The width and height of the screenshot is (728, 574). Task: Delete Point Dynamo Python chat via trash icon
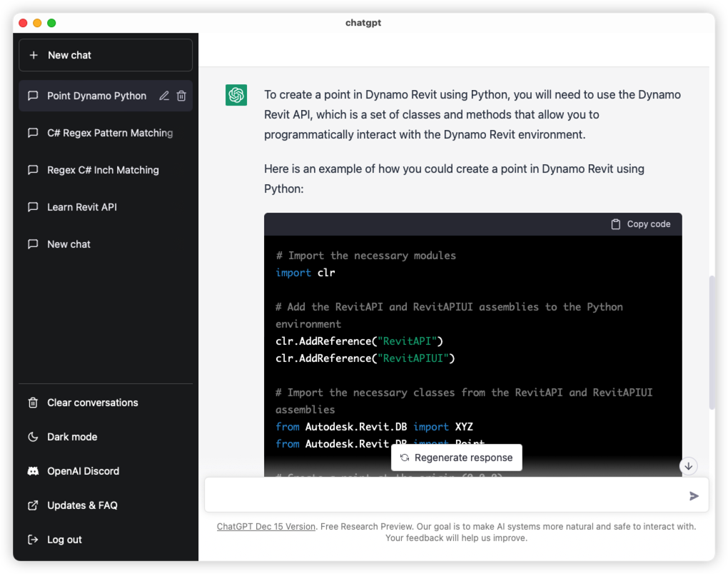pos(181,96)
